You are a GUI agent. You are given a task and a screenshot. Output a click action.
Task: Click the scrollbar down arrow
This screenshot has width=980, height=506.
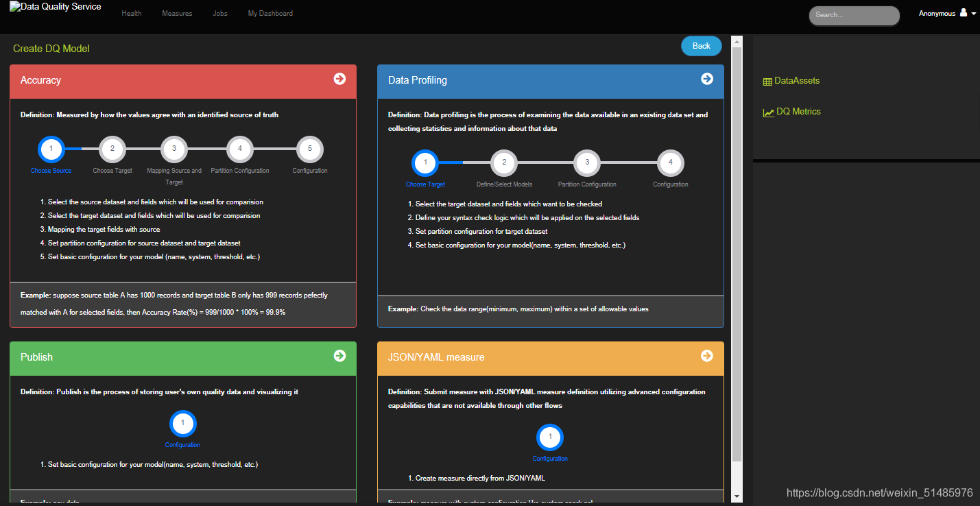click(x=737, y=496)
